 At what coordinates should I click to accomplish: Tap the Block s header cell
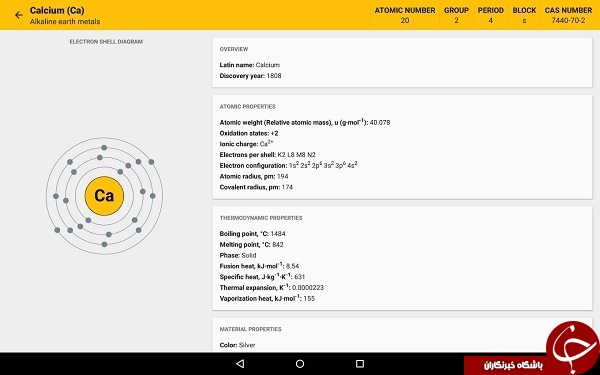[524, 15]
